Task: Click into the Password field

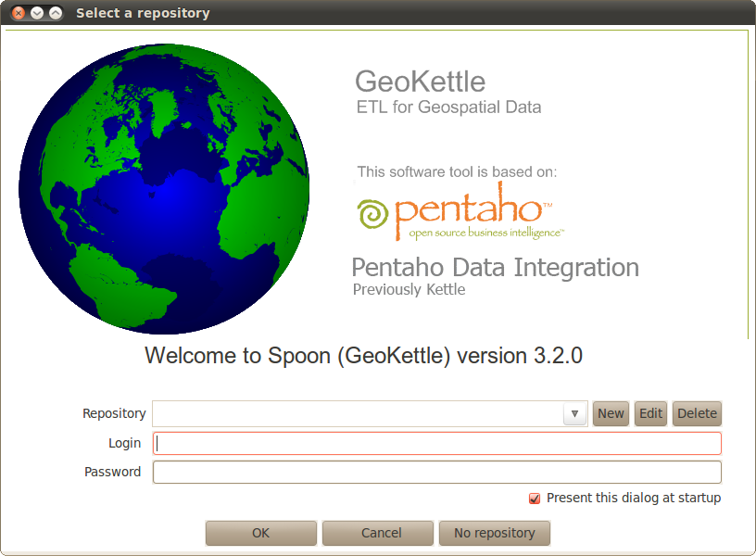Action: [x=436, y=472]
